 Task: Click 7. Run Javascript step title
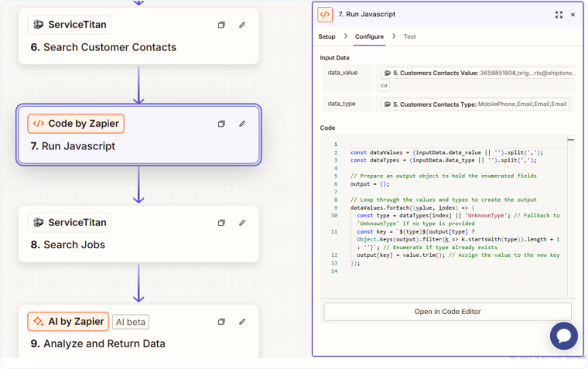73,146
